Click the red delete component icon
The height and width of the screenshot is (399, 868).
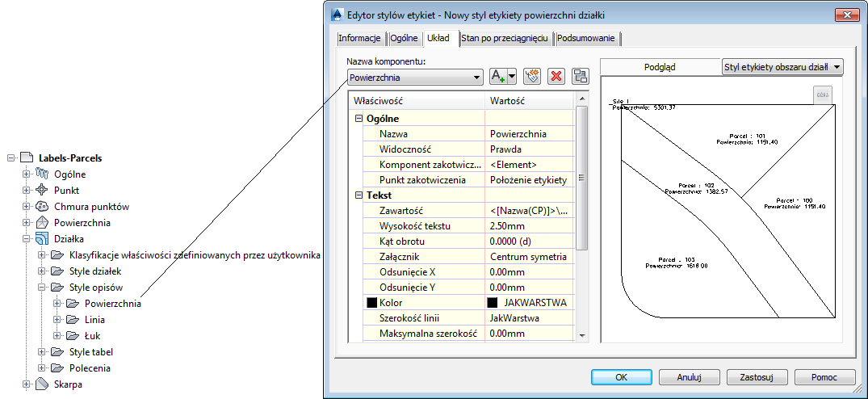[556, 77]
